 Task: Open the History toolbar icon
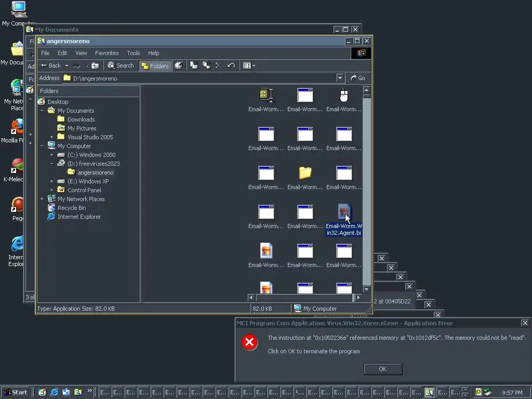pos(179,65)
